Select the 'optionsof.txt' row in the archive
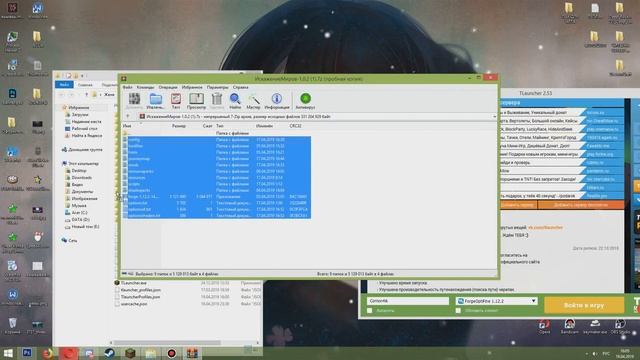 [x=216, y=209]
